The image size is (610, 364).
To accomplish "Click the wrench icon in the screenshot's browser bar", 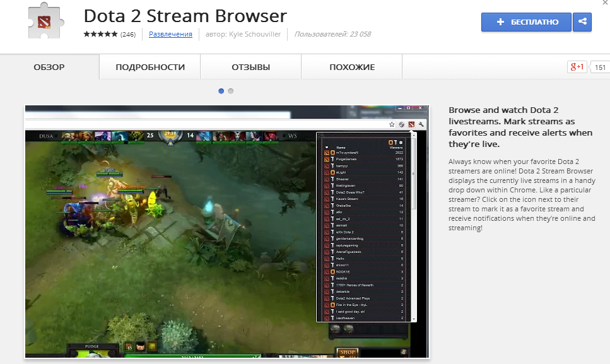I will 421,124.
